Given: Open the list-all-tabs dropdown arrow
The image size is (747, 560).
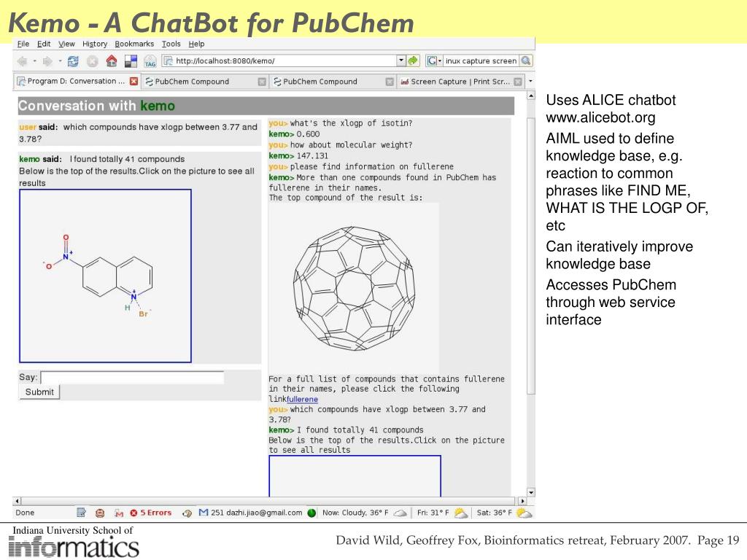Looking at the screenshot, I should tap(530, 82).
